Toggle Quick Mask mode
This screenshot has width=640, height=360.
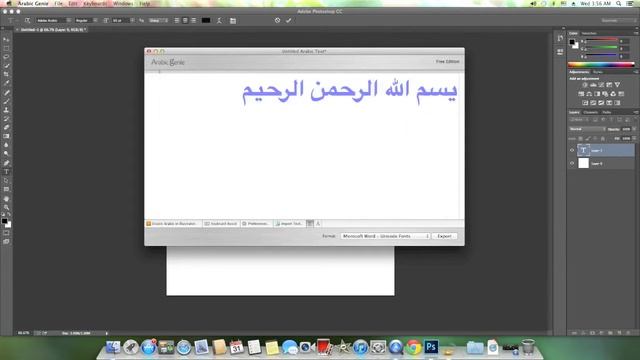[x=6, y=233]
